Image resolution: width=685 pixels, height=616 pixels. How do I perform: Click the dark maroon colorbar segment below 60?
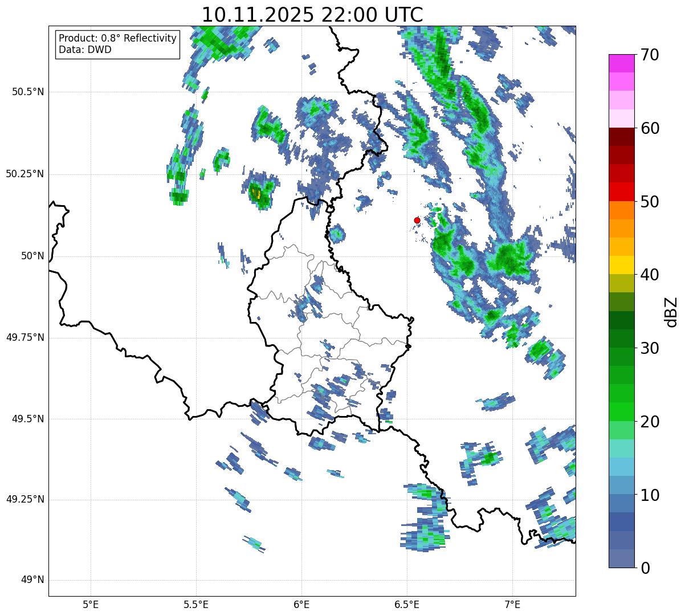tap(621, 137)
